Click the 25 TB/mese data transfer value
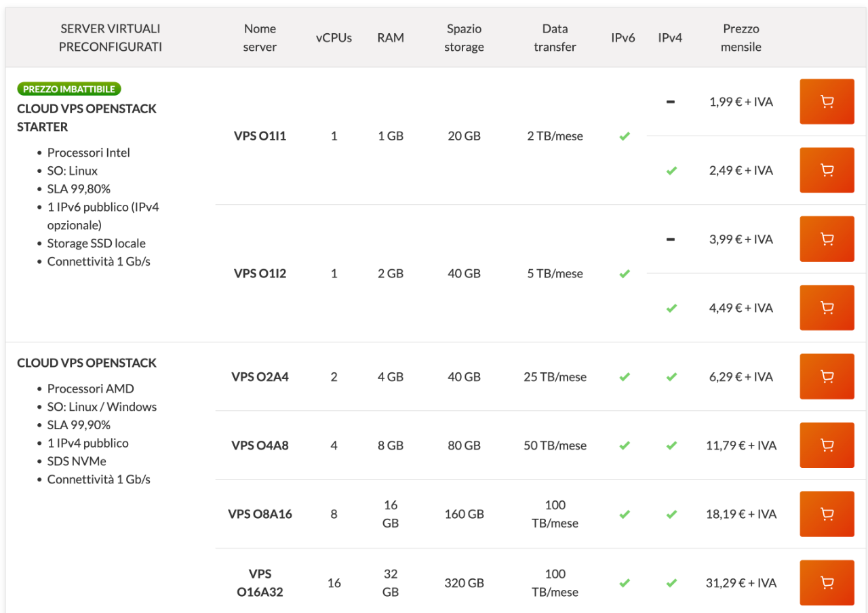Viewport: 868px width, 613px height. coord(555,377)
